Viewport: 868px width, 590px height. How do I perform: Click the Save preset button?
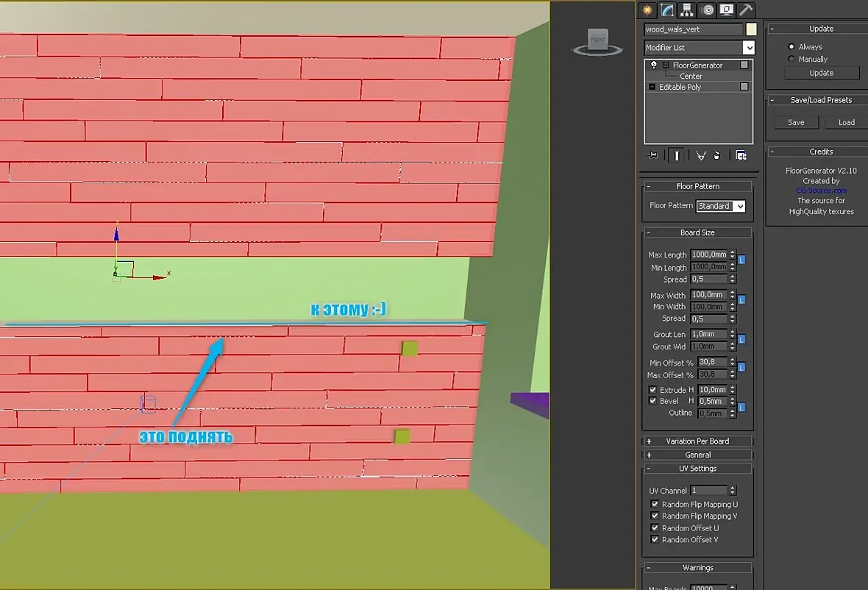(796, 122)
